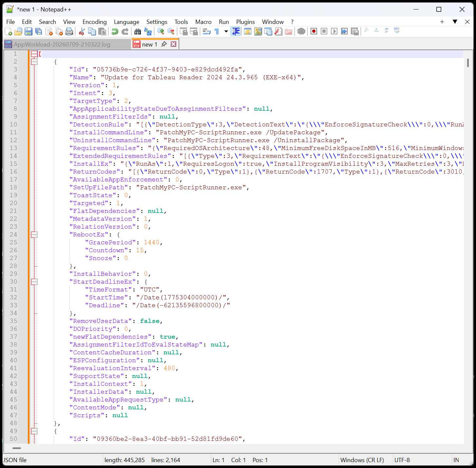Show the Document Map panel icon
This screenshot has width=476, height=468.
point(258,31)
